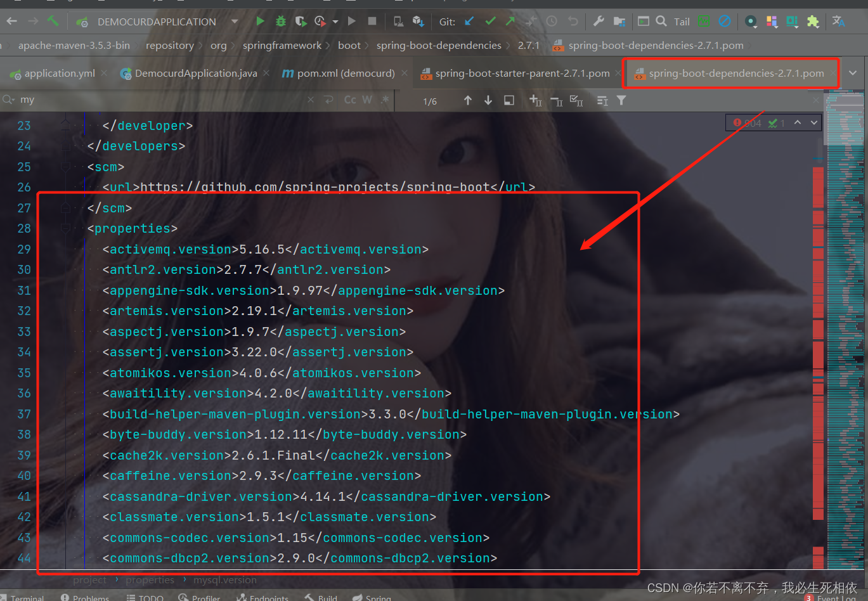Click the Back navigation arrow

(x=11, y=22)
